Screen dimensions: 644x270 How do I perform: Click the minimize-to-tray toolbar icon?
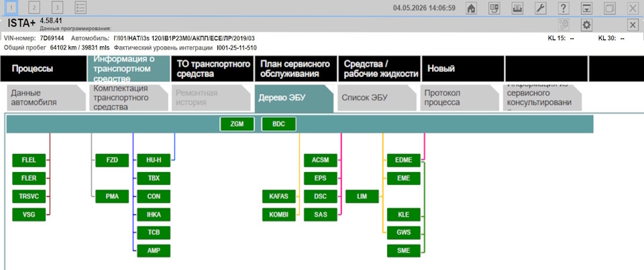tap(587, 8)
